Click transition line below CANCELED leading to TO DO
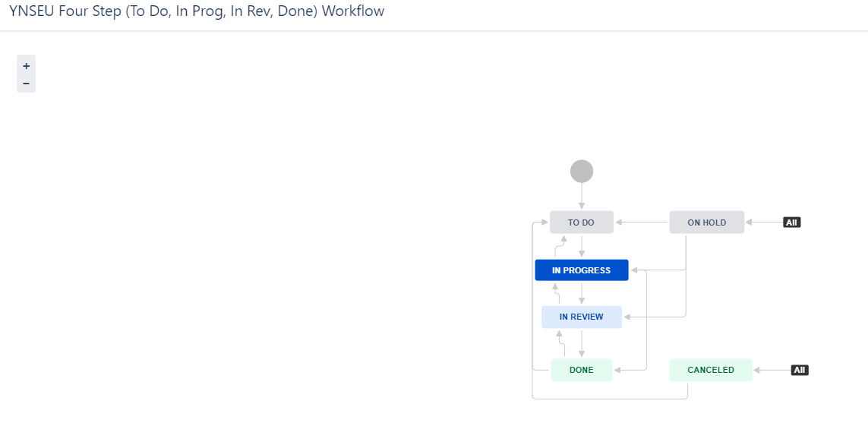This screenshot has width=868, height=426. coord(610,399)
